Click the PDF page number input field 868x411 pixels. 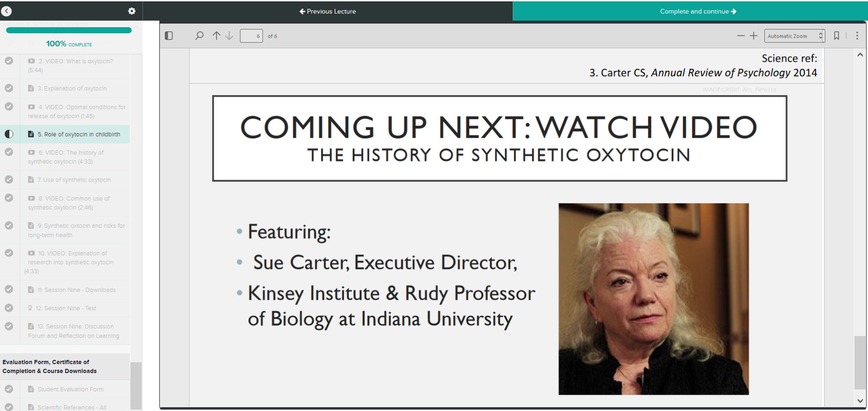tap(251, 36)
